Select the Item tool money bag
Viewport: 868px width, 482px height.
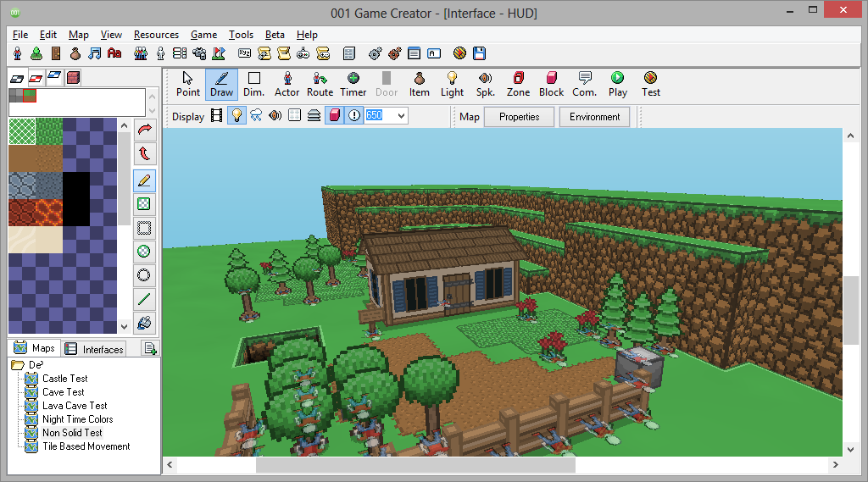(420, 84)
